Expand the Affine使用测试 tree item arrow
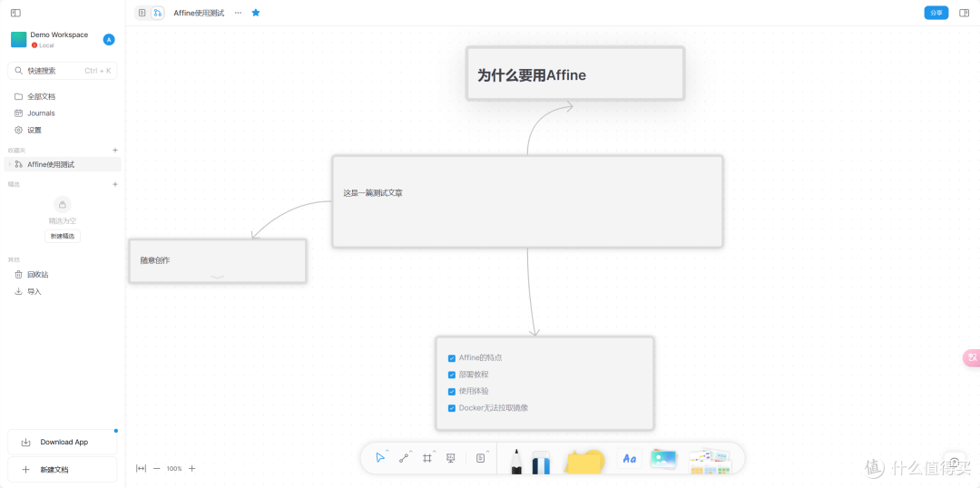 click(x=9, y=164)
